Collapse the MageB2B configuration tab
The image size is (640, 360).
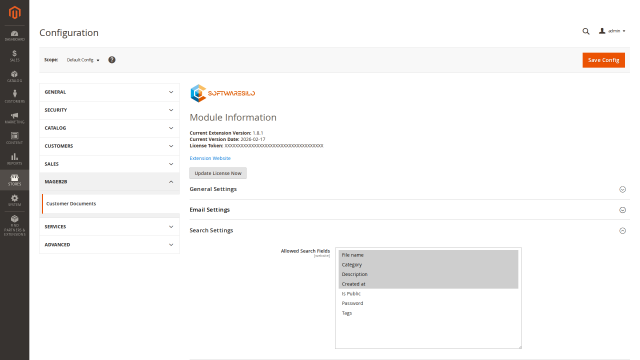pyautogui.click(x=109, y=182)
